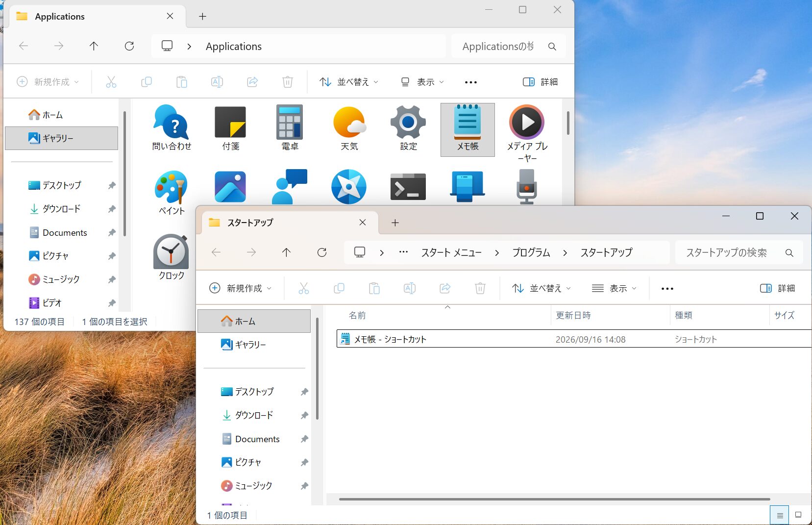Open 並べ替え dropdown in スタートアップ window
The image size is (812, 525).
(541, 288)
